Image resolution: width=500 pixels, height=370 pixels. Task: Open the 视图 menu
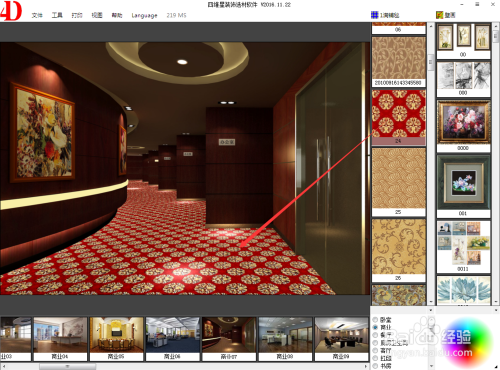(x=97, y=15)
